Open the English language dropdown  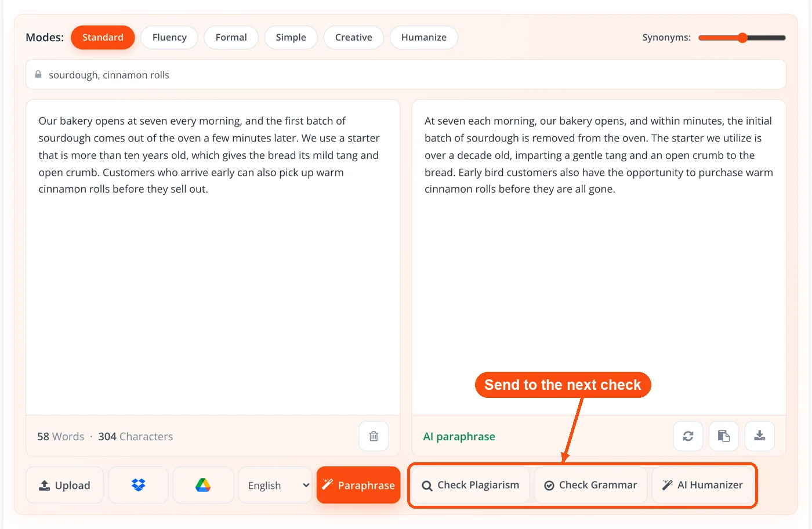(x=275, y=485)
